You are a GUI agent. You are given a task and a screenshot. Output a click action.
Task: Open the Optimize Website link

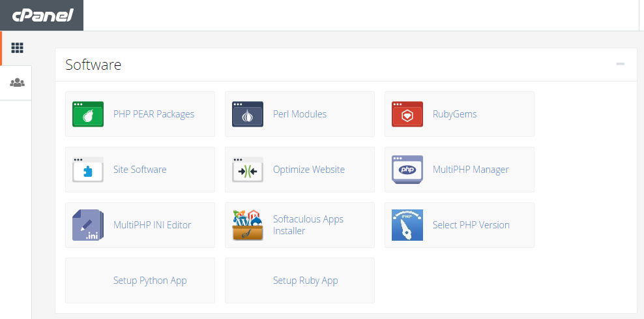(x=309, y=170)
